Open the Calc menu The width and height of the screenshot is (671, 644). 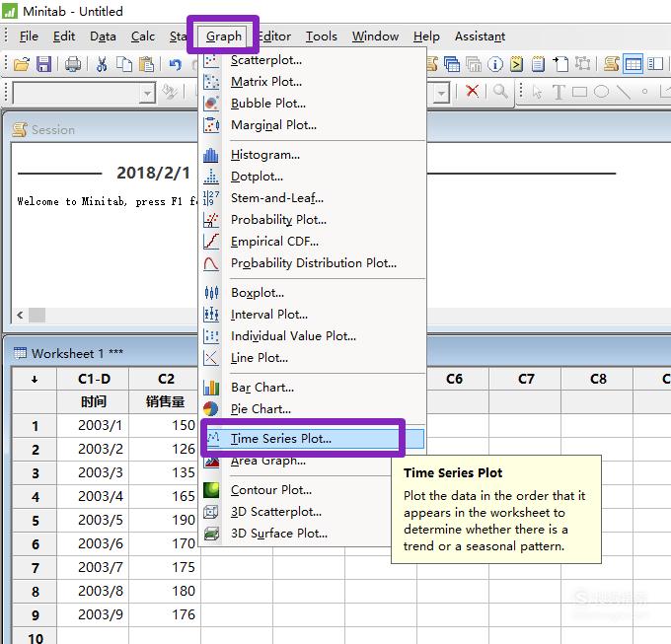tap(143, 36)
